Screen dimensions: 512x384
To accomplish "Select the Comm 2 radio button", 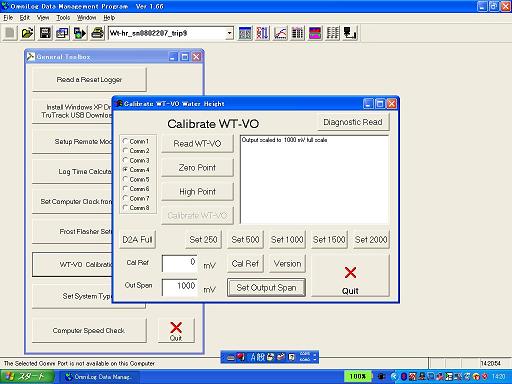I will 125,150.
